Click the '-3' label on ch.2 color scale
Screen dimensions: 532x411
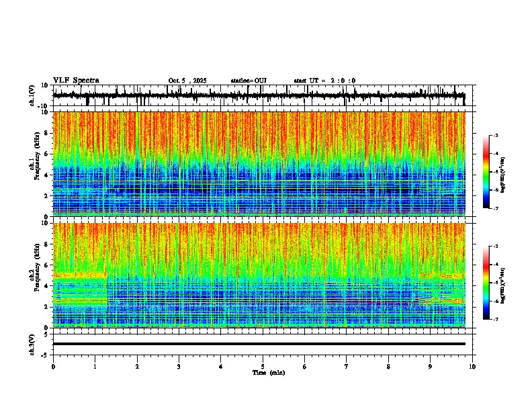496,246
